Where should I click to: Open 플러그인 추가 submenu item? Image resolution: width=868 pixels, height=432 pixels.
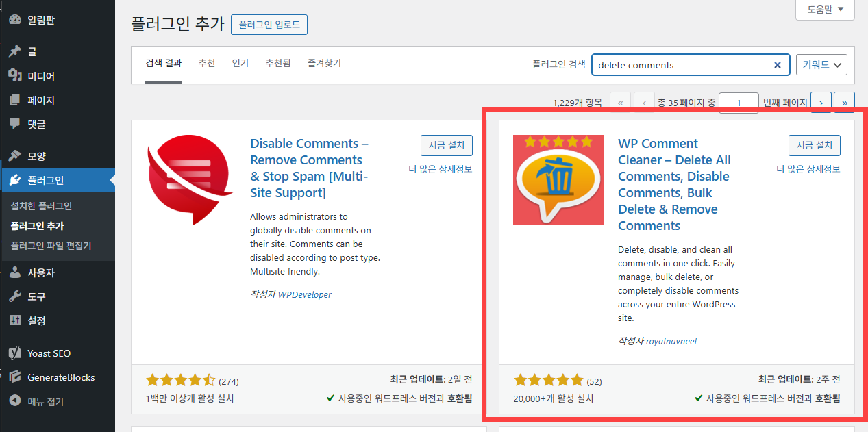37,226
